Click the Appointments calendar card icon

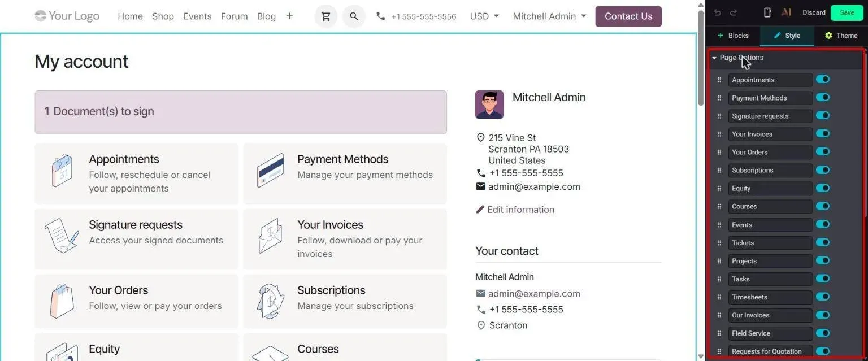coord(62,171)
